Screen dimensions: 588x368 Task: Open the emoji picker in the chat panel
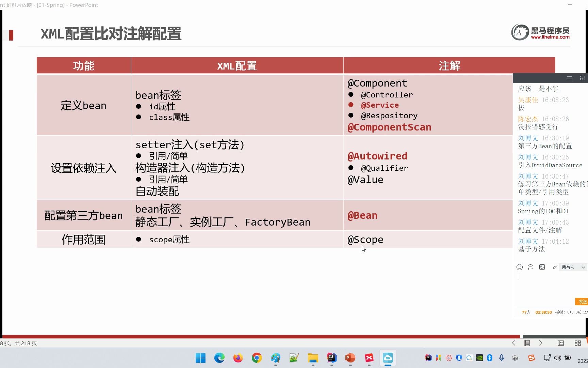point(520,267)
